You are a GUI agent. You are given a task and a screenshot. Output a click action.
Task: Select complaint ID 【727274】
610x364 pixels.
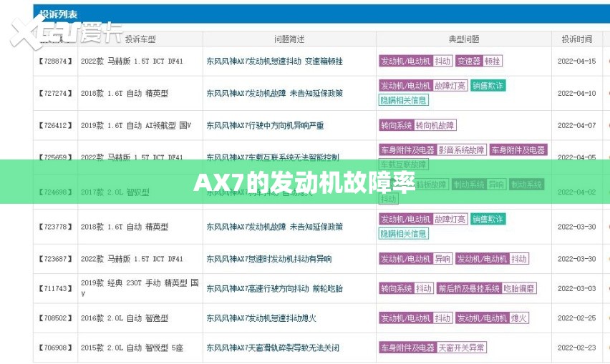click(56, 93)
